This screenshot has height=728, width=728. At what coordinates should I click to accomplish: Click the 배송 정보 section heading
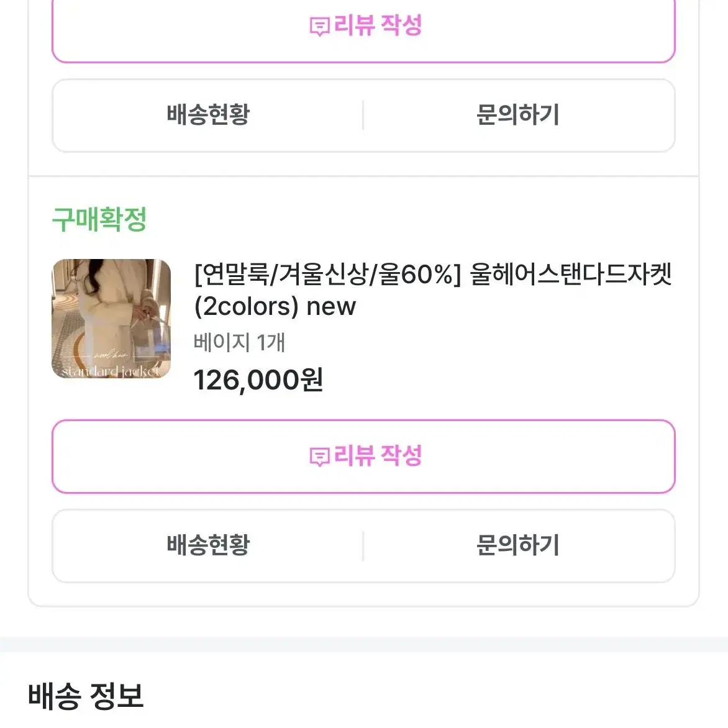(x=86, y=696)
